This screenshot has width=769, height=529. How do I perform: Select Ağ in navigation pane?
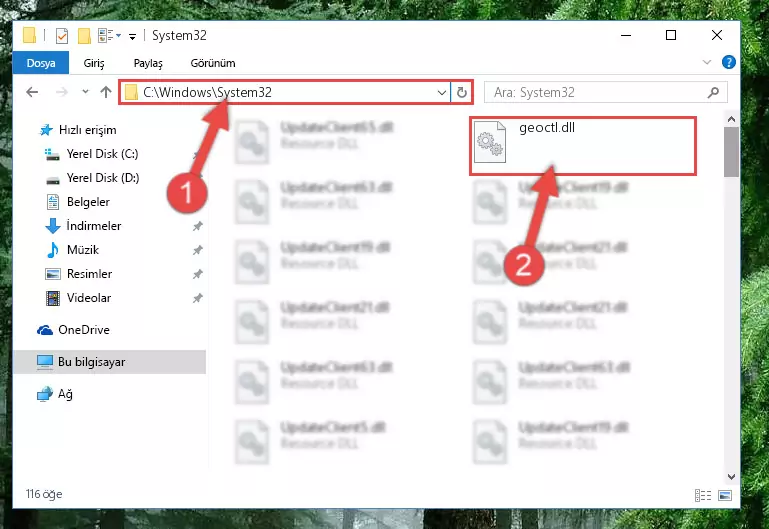[x=65, y=394]
